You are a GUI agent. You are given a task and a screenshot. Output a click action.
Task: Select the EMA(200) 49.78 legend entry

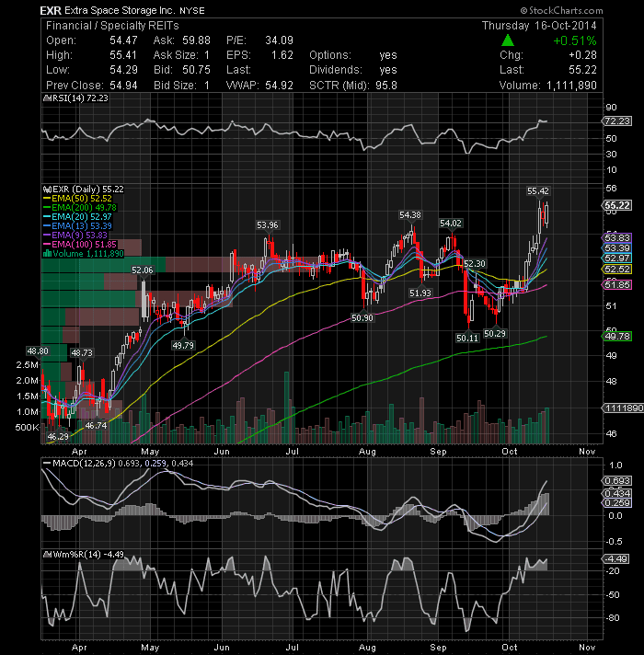point(80,208)
